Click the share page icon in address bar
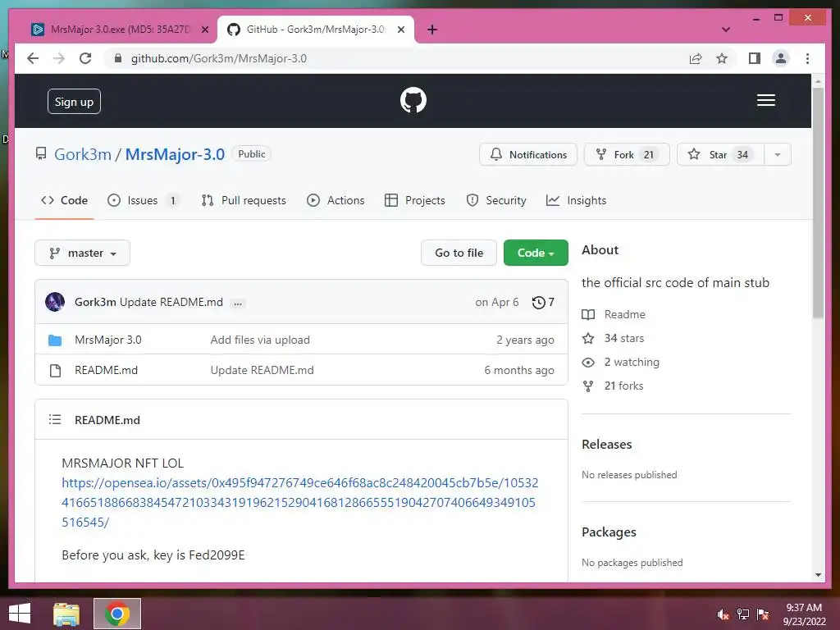 (696, 58)
